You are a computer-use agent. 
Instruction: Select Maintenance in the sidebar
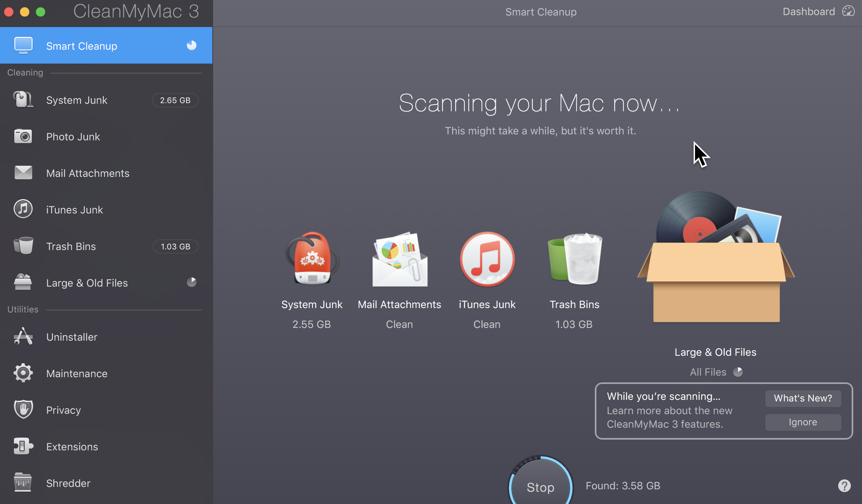(x=77, y=374)
